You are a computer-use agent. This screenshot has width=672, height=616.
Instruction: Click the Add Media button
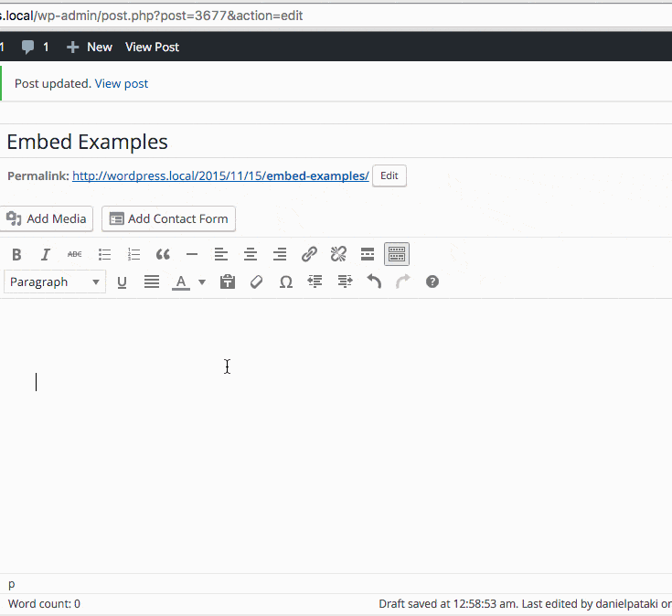coord(47,218)
